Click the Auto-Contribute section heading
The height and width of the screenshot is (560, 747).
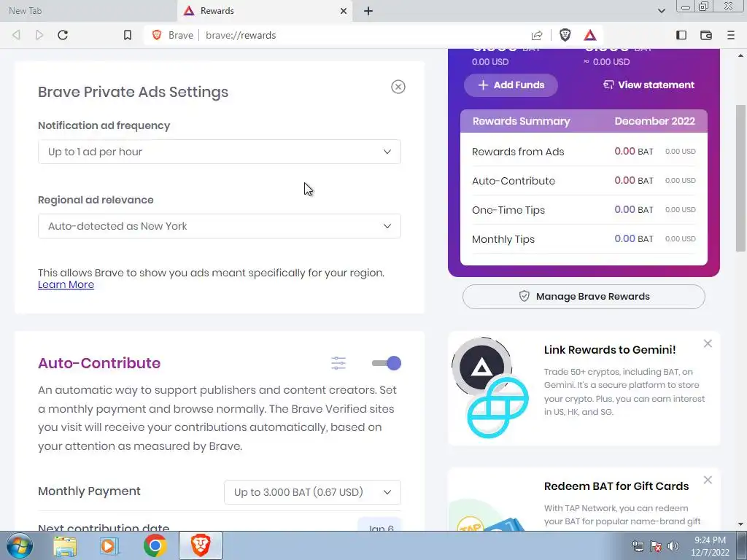point(99,363)
